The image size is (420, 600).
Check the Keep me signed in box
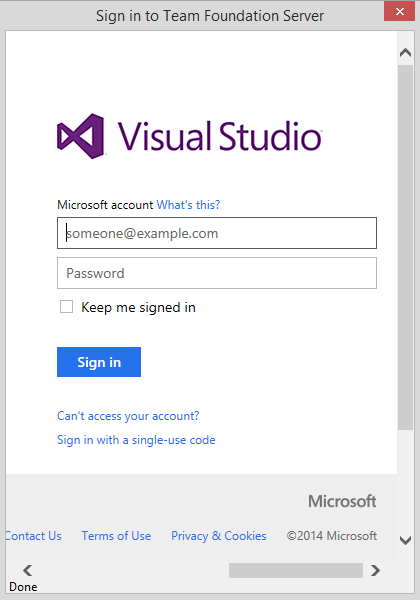pyautogui.click(x=66, y=307)
